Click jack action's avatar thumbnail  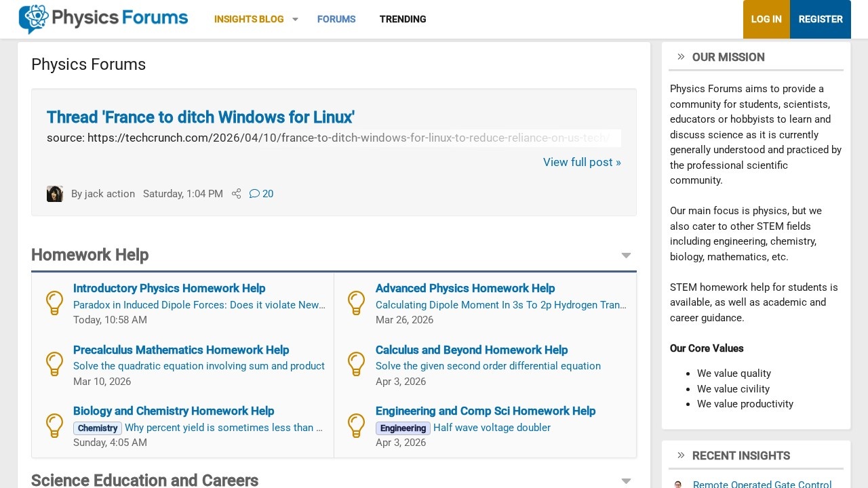pyautogui.click(x=55, y=194)
